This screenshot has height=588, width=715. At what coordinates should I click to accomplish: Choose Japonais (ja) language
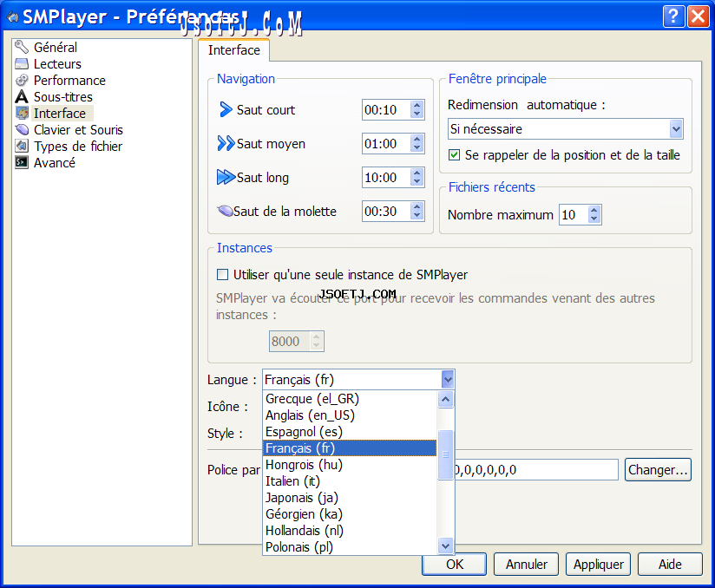[x=350, y=497]
